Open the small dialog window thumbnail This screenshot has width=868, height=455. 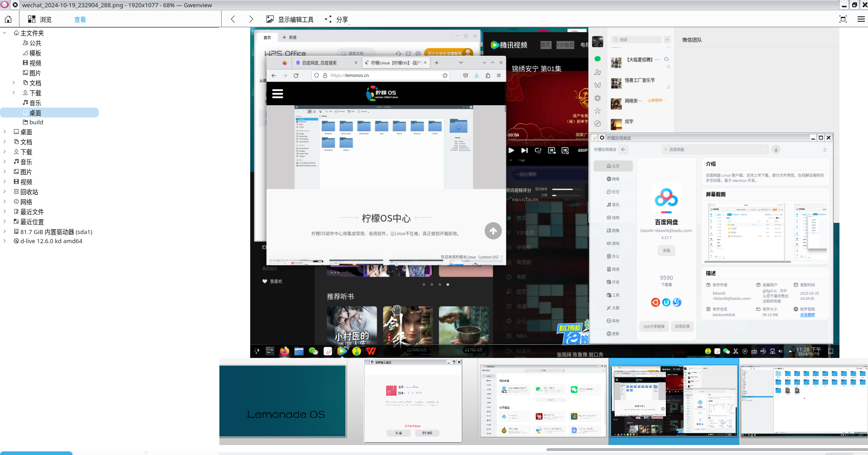(413, 401)
